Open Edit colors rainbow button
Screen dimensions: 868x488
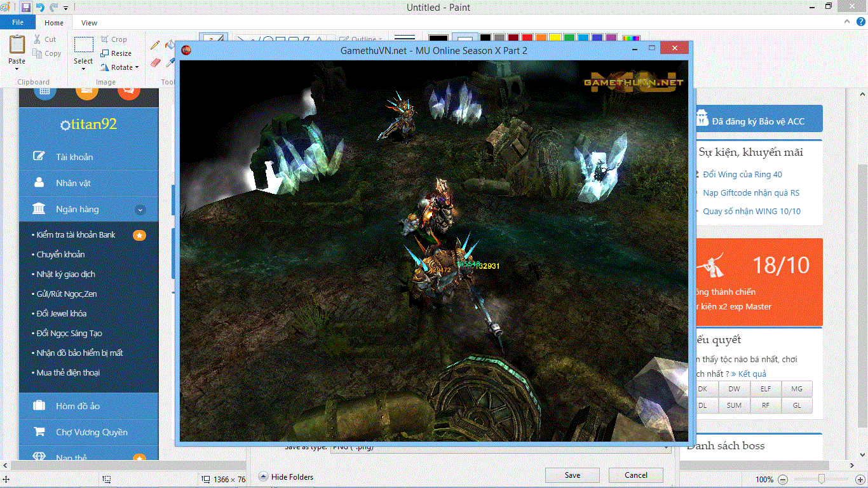tap(632, 38)
